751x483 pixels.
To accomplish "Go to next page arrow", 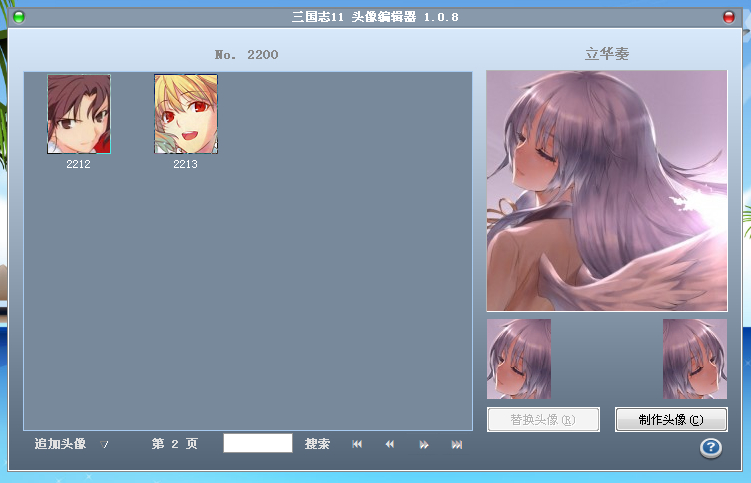I will tap(424, 445).
